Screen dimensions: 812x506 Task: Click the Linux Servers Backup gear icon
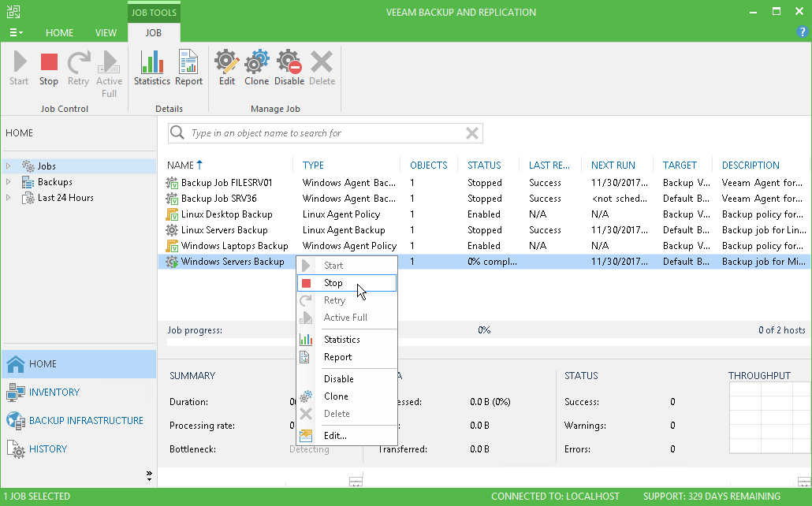(171, 230)
